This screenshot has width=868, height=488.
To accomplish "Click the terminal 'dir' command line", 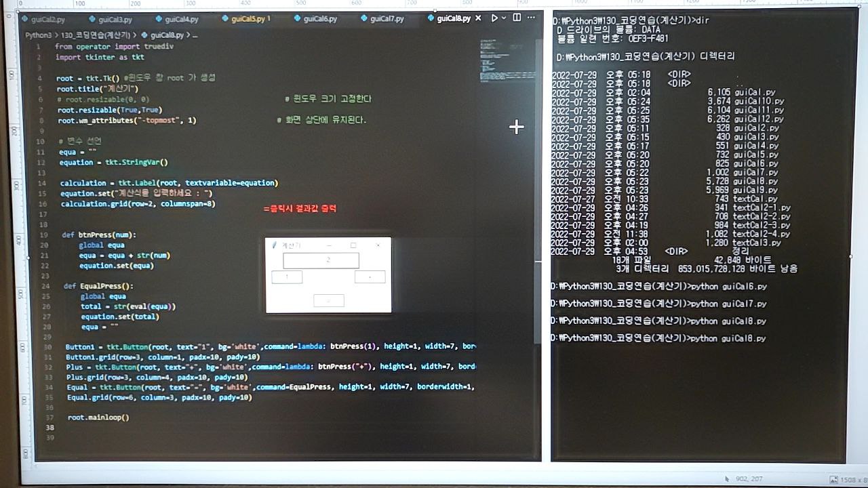I will tap(631, 20).
